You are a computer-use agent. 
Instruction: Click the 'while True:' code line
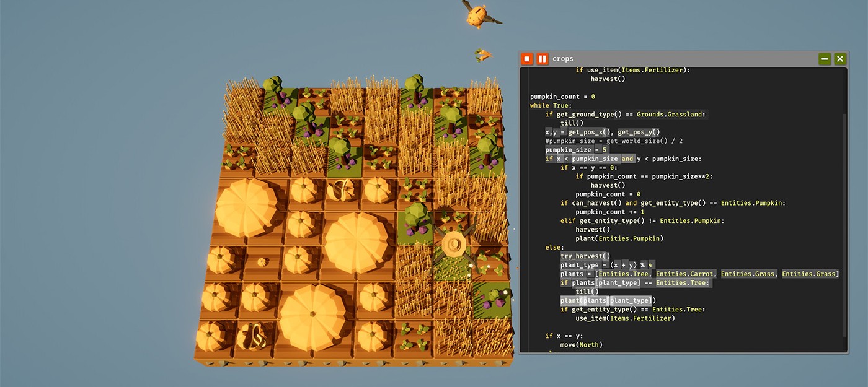click(x=549, y=105)
